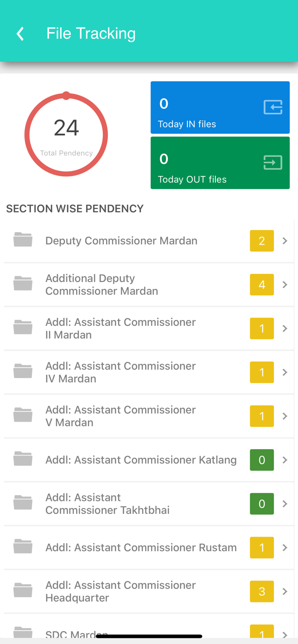Select the SECTION WISE PENDENCY heading
Screen dimensions: 298x644
pos(74,209)
